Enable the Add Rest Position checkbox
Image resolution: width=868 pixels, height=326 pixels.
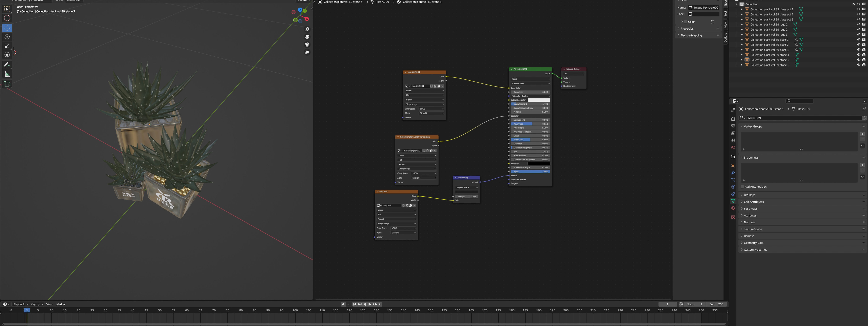pyautogui.click(x=742, y=187)
